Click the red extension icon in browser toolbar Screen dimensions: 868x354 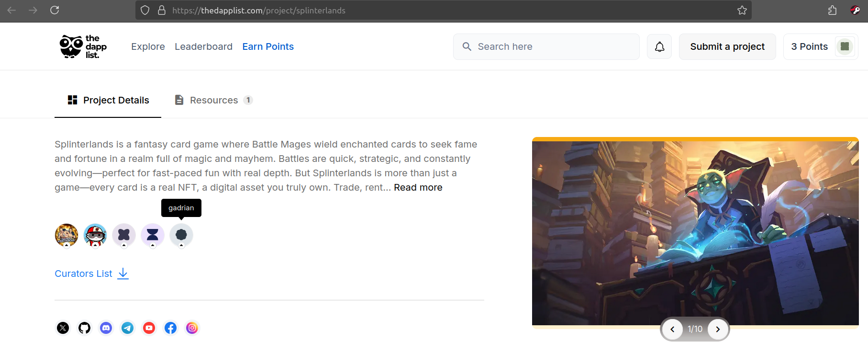pyautogui.click(x=855, y=10)
